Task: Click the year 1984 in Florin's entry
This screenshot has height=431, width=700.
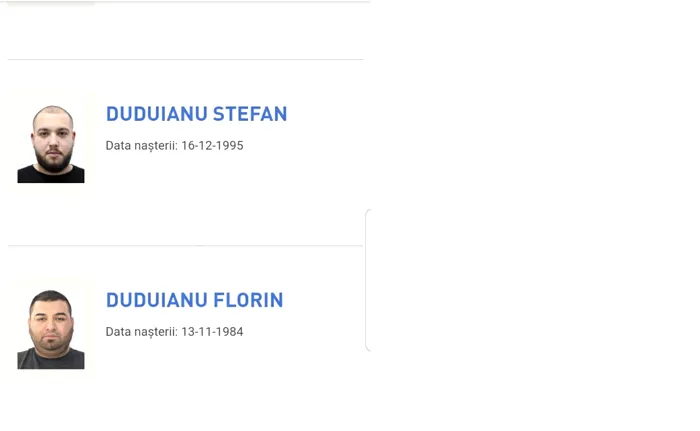Action: pyautogui.click(x=229, y=332)
